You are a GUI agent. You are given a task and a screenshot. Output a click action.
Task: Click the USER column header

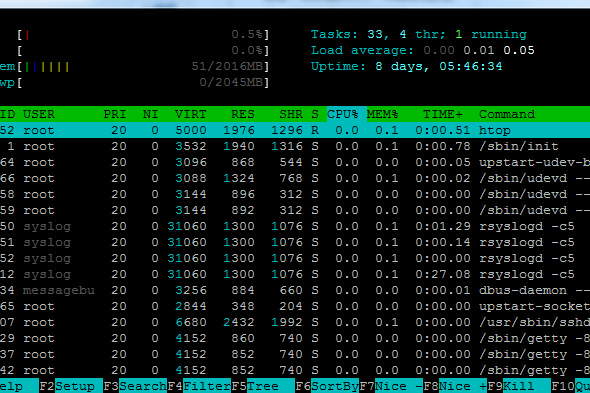pos(39,114)
